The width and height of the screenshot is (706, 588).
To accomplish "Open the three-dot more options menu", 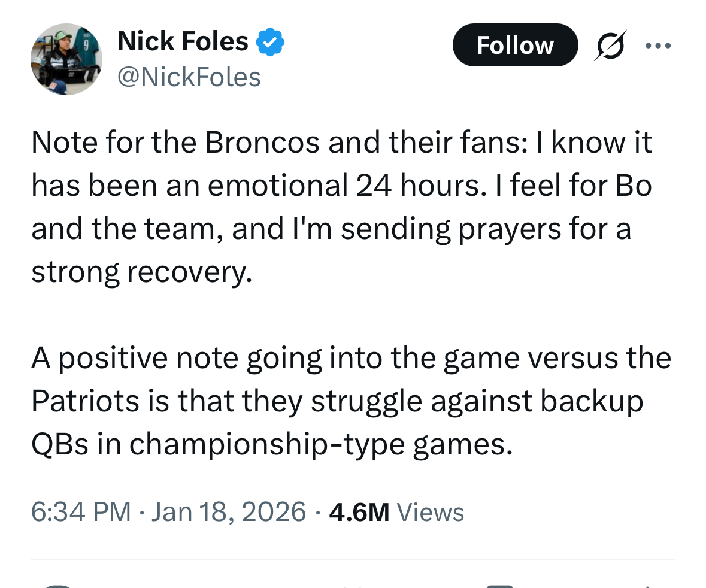I will (659, 45).
